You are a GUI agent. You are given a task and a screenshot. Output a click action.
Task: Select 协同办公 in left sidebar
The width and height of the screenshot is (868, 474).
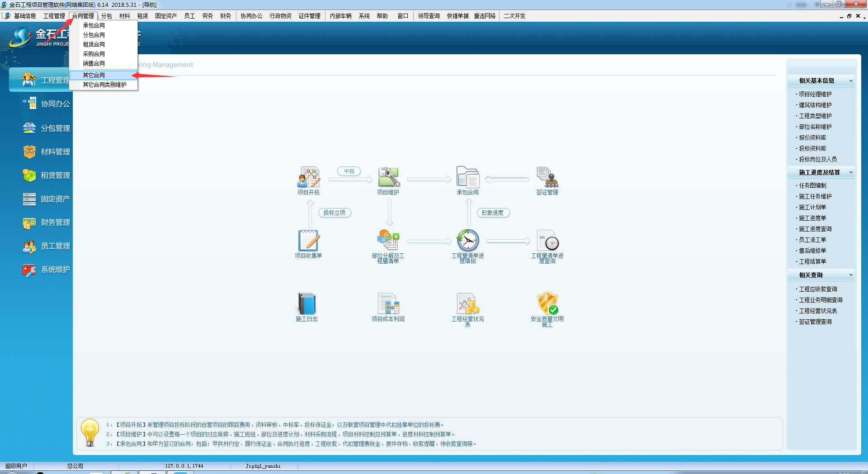coord(47,104)
